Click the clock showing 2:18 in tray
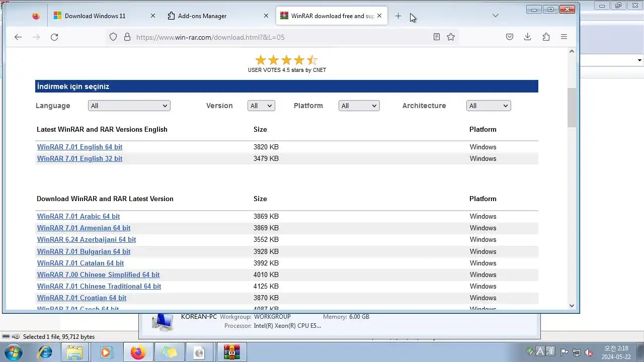Viewport: 644px width, 362px height. 616,352
